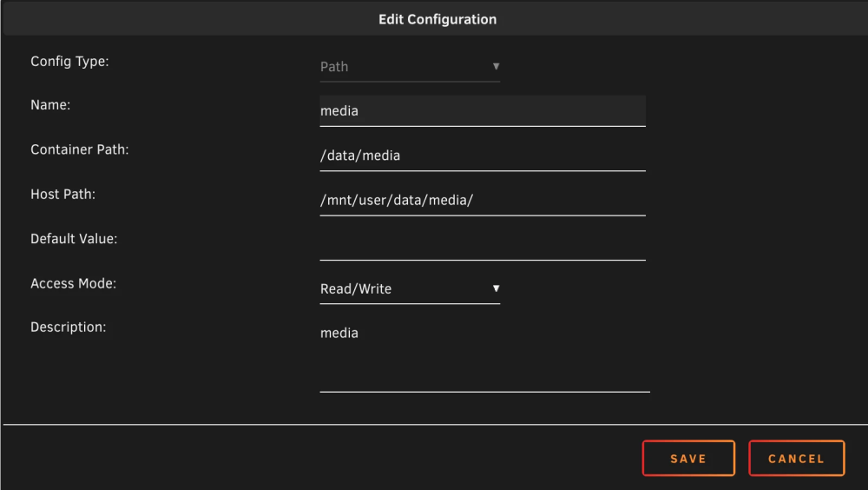
Task: Click the Description label
Action: [68, 328]
